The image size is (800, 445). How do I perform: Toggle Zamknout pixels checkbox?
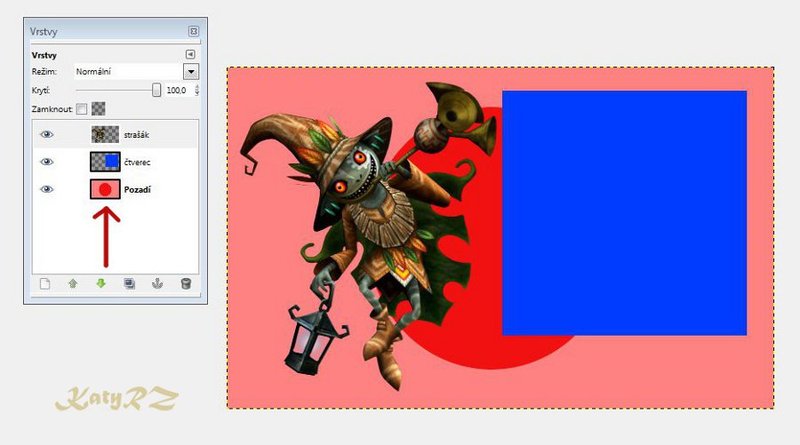[82, 109]
